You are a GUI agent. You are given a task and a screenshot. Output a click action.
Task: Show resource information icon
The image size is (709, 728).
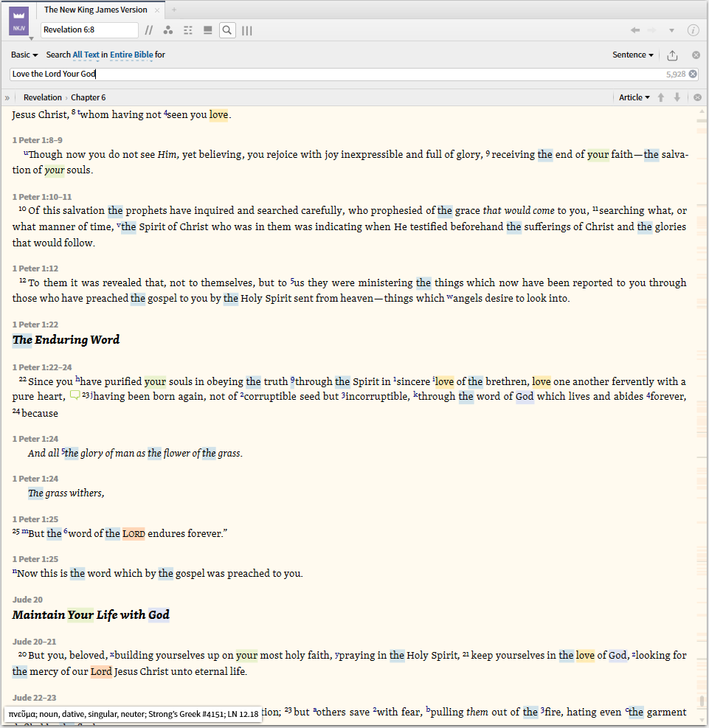click(694, 30)
